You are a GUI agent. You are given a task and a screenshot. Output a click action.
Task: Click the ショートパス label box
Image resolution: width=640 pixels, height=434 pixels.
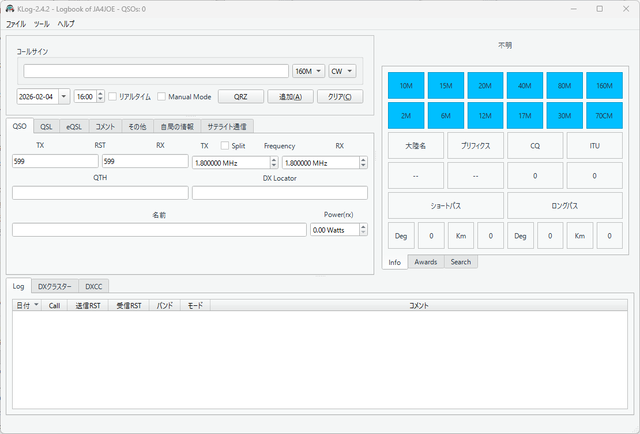pos(446,206)
